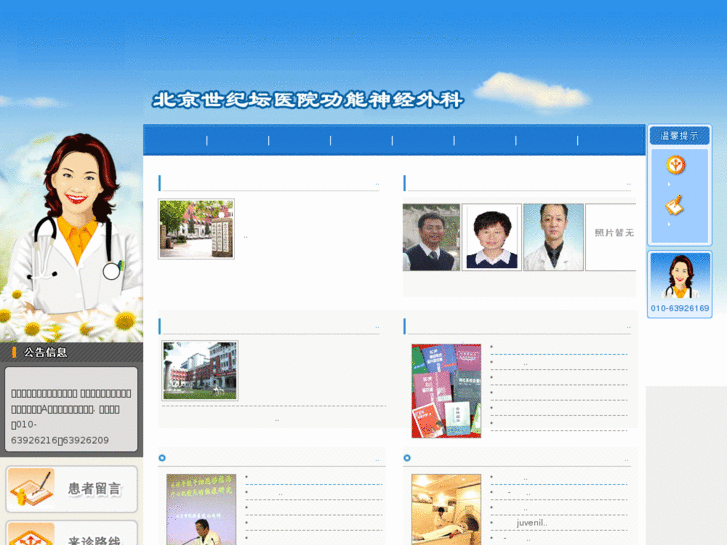Click the juvenil.. article link

pos(532,523)
